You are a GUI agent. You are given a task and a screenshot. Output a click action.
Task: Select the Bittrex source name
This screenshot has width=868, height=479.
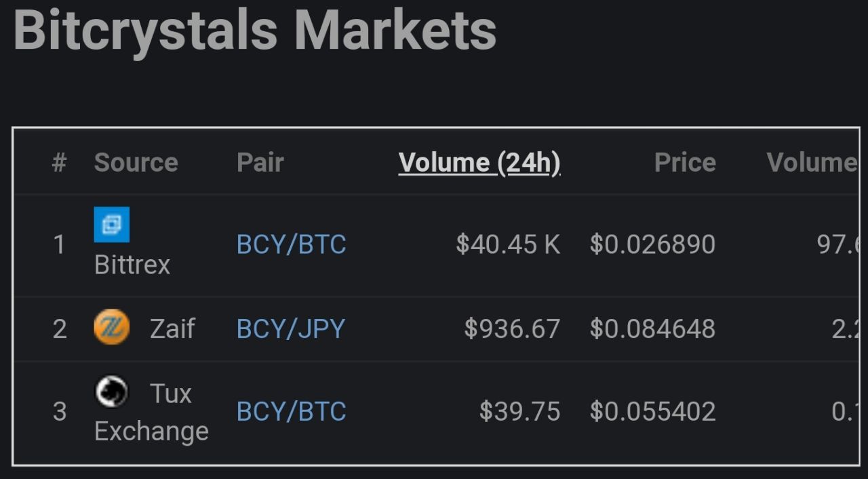point(132,265)
